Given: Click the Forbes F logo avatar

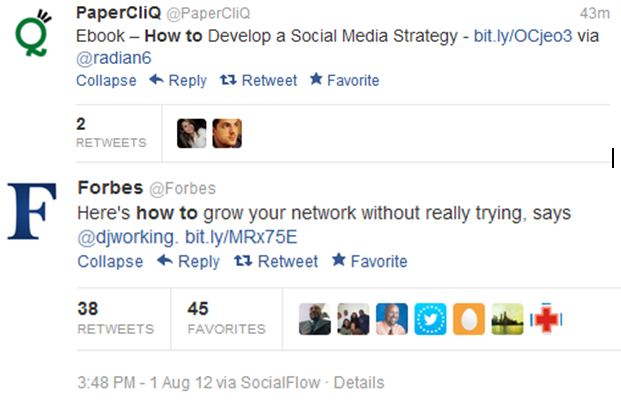Looking at the screenshot, I should (33, 211).
